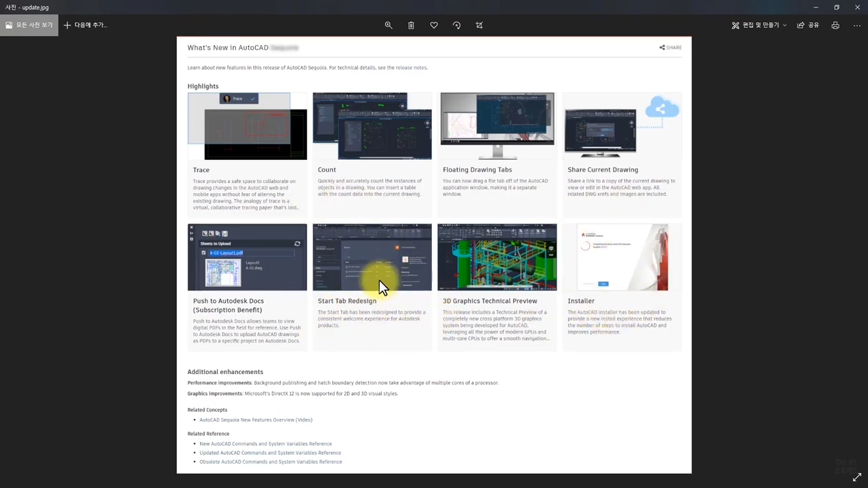The height and width of the screenshot is (488, 868).
Task: Delete the photo with the trash icon
Action: click(411, 25)
